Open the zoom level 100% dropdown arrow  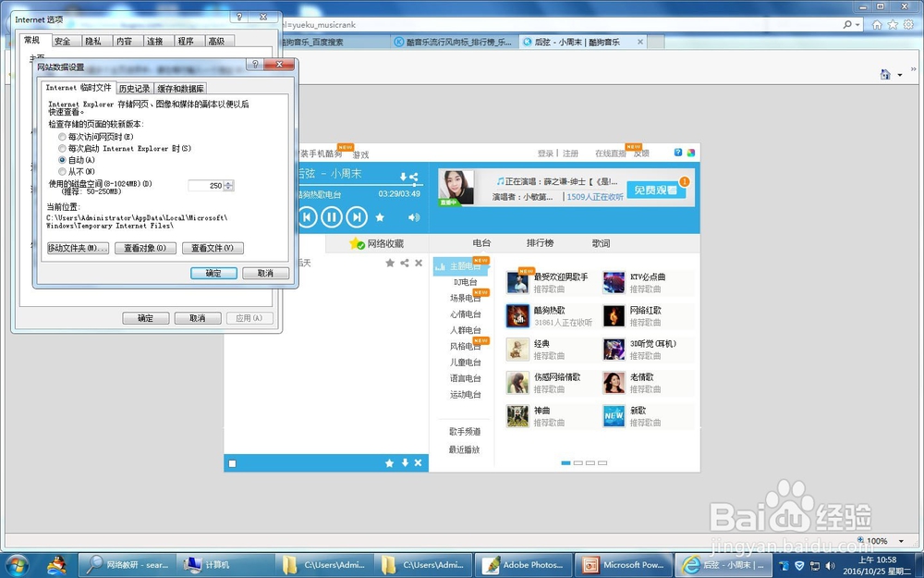901,541
